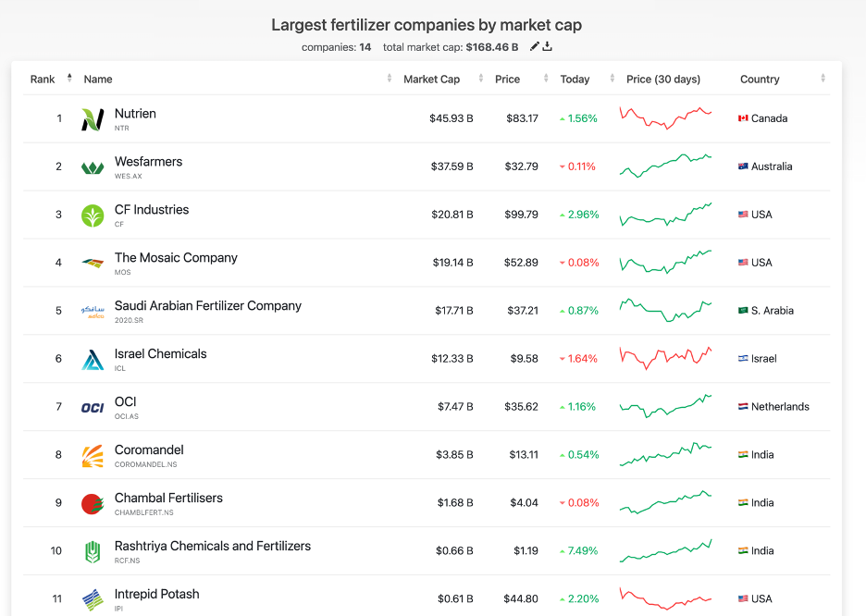
Task: Open Rashtriya Chemicals and Fertilizers link
Action: point(213,546)
